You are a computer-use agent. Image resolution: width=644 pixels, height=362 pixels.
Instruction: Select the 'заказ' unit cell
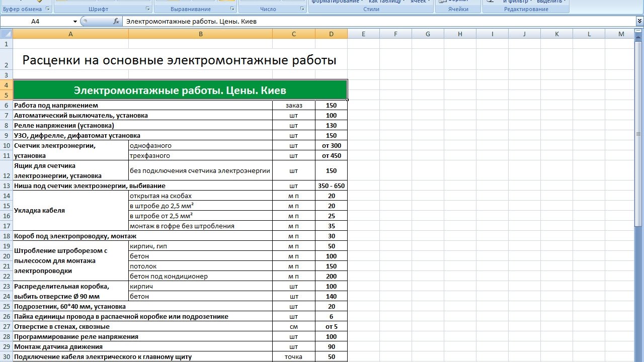(x=294, y=105)
